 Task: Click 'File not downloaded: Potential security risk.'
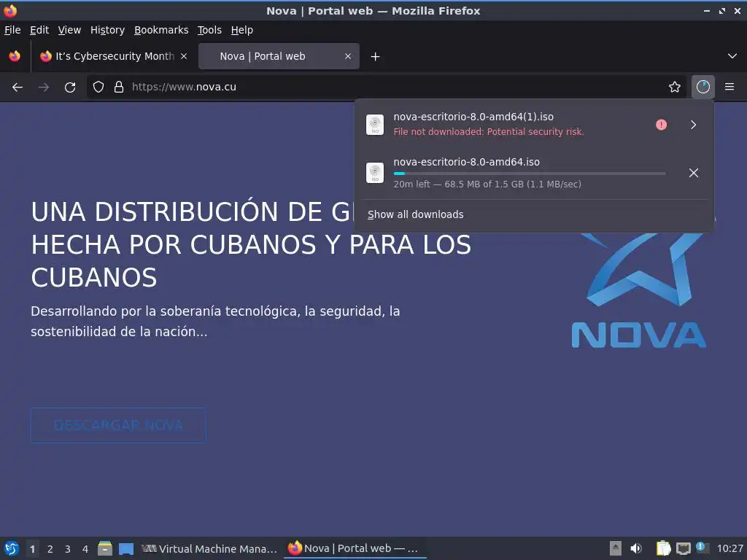point(489,132)
